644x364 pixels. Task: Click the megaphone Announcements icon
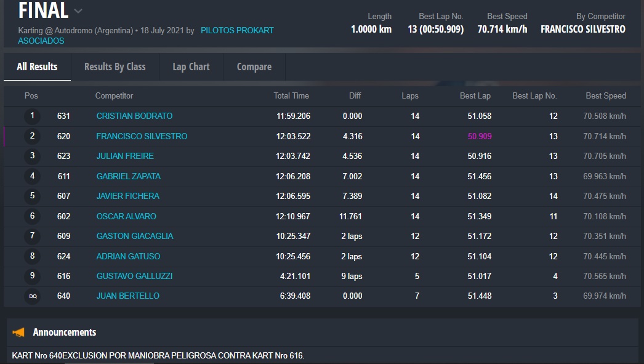click(19, 333)
